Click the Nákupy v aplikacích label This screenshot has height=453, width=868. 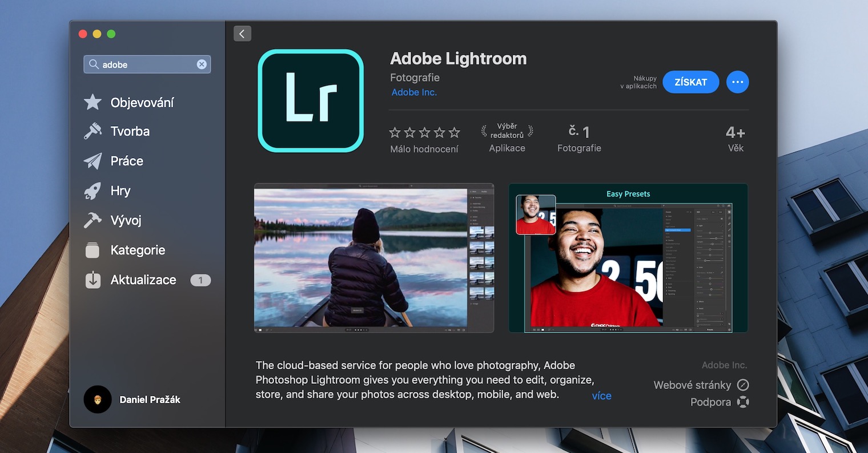point(638,82)
